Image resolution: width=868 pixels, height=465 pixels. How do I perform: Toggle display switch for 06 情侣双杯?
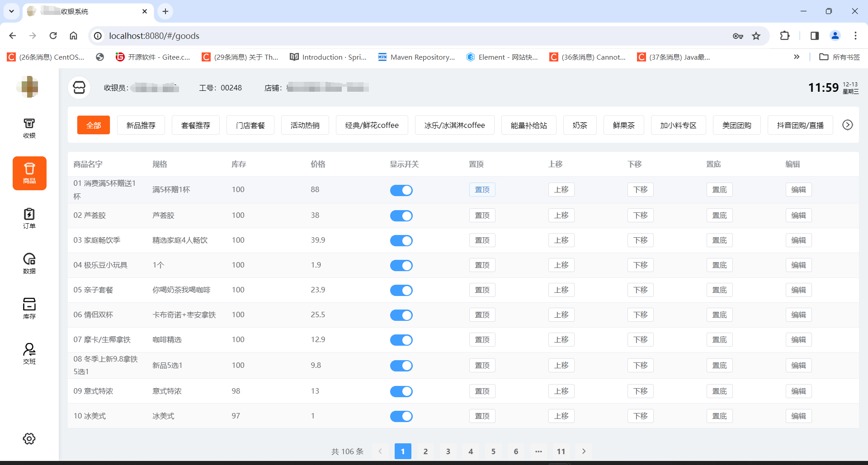click(x=401, y=315)
